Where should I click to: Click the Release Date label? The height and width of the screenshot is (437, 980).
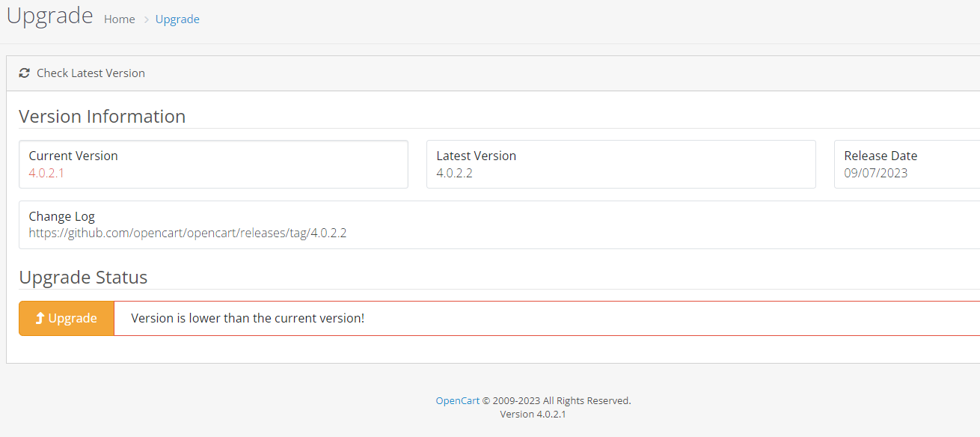click(881, 156)
